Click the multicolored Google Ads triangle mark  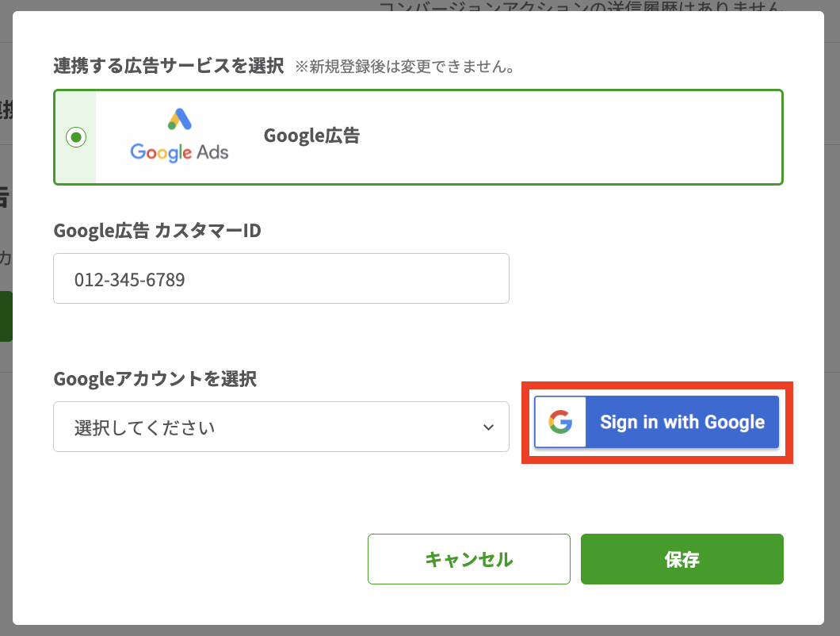pyautogui.click(x=179, y=117)
